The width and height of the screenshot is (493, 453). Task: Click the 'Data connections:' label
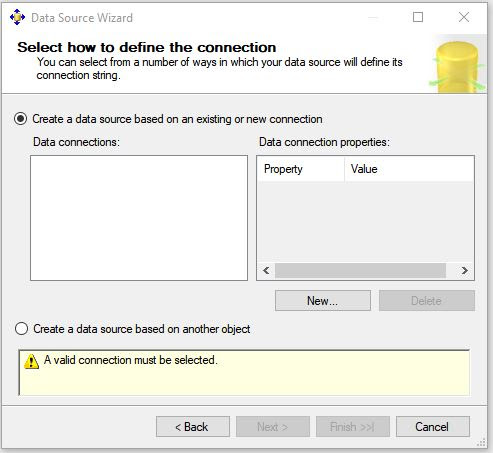click(76, 142)
